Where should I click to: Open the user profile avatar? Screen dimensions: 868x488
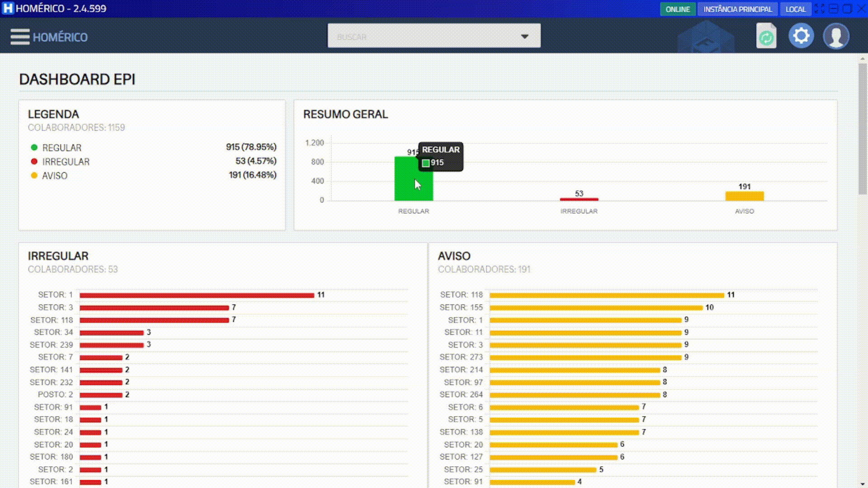pos(836,36)
